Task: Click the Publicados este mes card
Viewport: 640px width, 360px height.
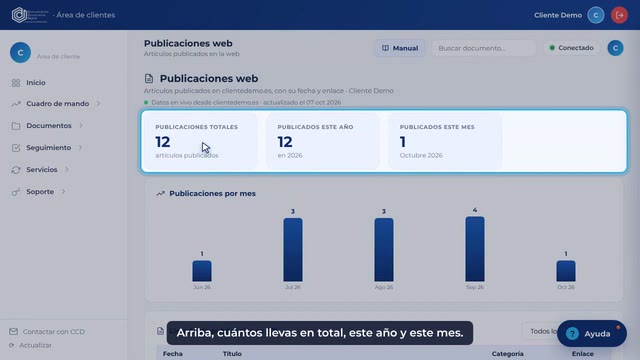Action: tap(445, 141)
